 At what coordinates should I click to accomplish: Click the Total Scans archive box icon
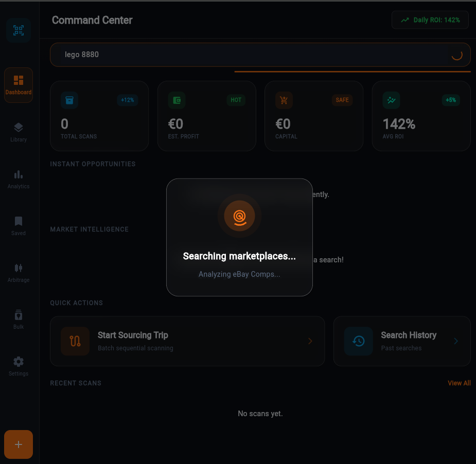[x=69, y=100]
